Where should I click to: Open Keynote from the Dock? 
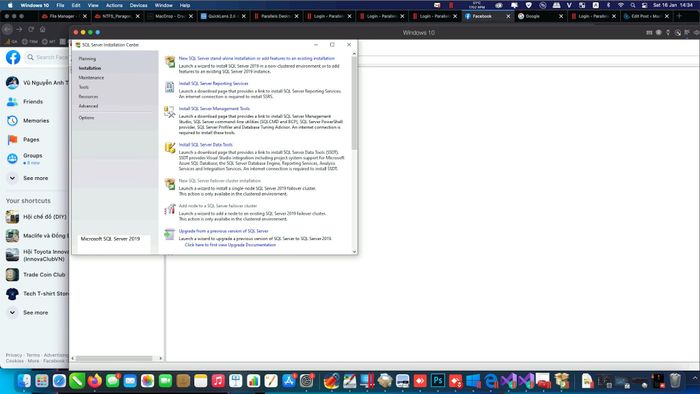pos(236,381)
